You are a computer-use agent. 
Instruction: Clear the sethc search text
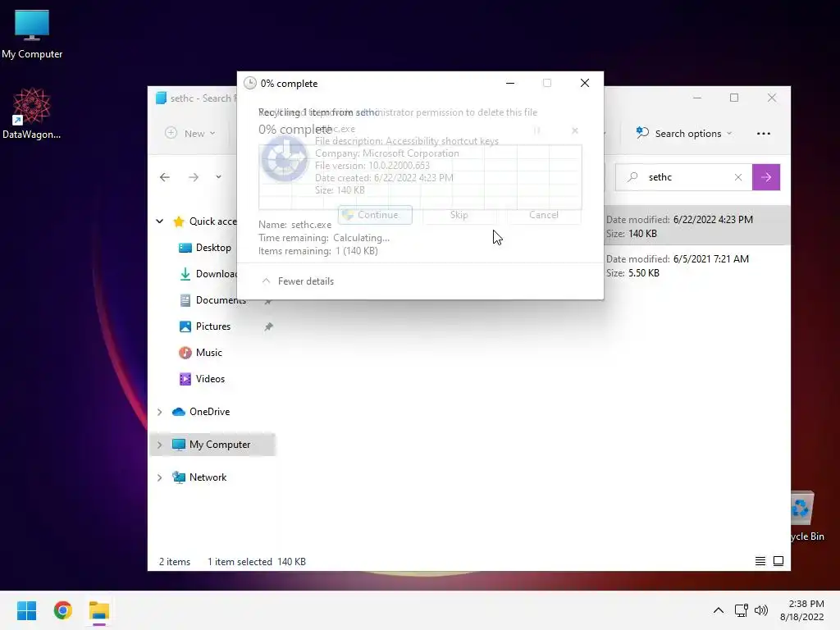[x=738, y=177]
